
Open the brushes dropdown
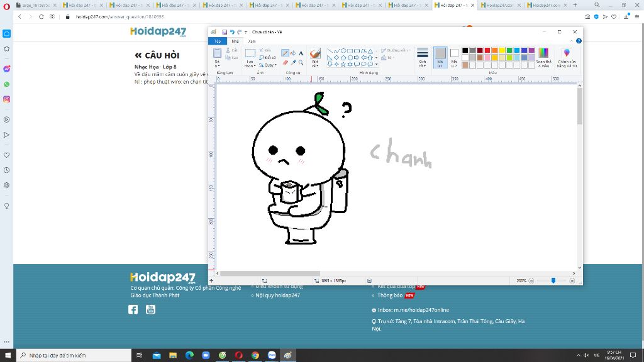314,63
